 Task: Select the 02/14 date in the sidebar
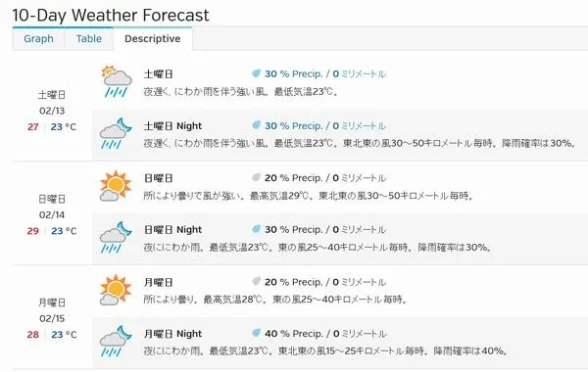point(52,215)
